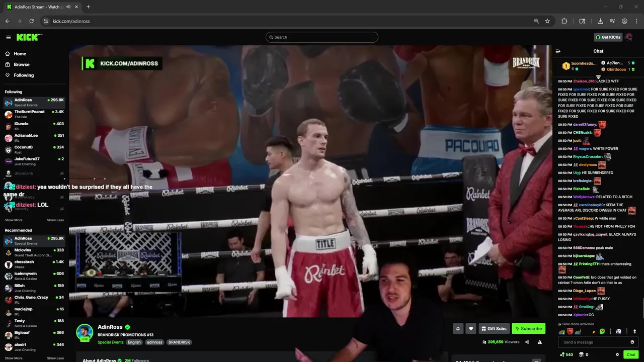The height and width of the screenshot is (362, 644).
Task: Open the hamburger sidebar menu
Action: click(x=9, y=37)
